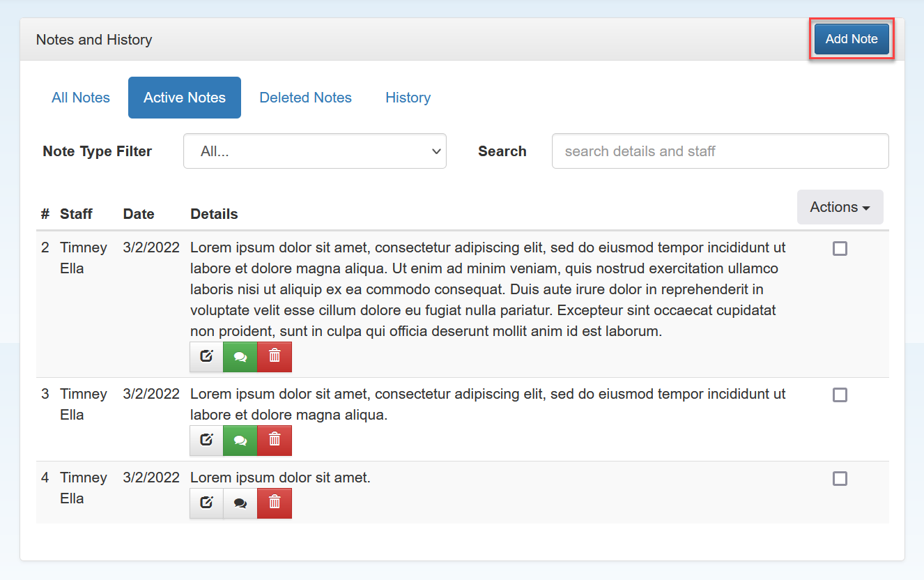Switch to the All Notes tab
This screenshot has height=580, width=924.
point(81,98)
